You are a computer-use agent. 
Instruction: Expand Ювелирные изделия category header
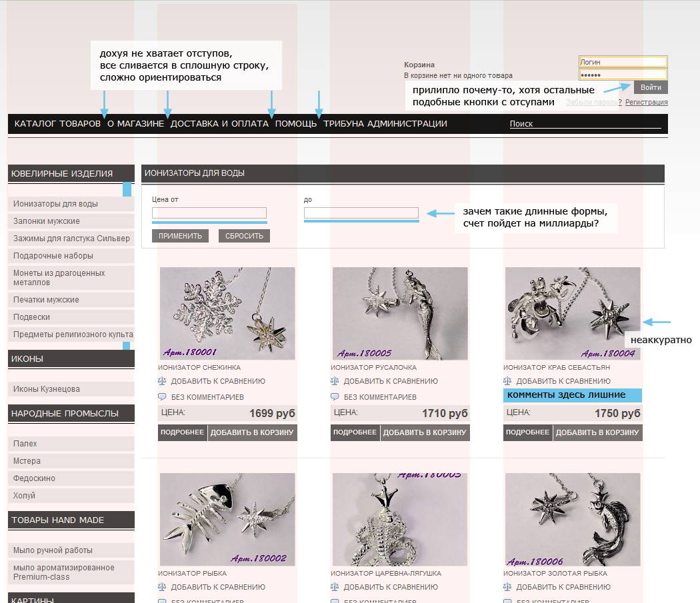pos(71,174)
